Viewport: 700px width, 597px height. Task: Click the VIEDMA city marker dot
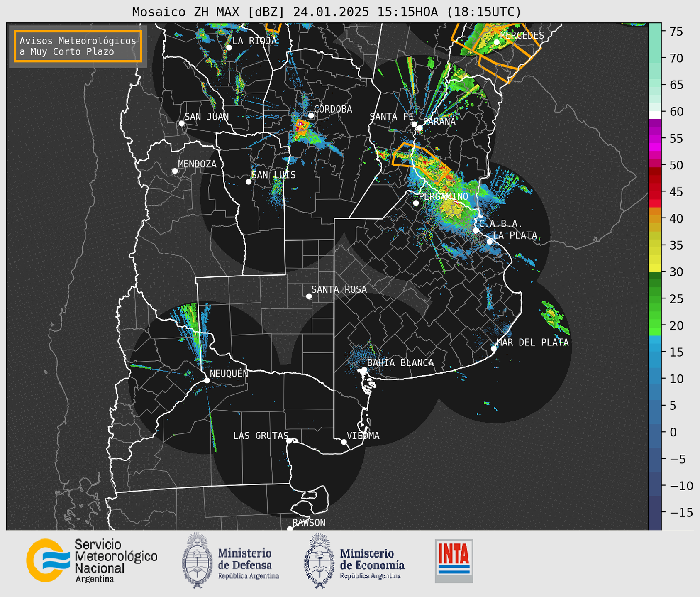(x=344, y=442)
